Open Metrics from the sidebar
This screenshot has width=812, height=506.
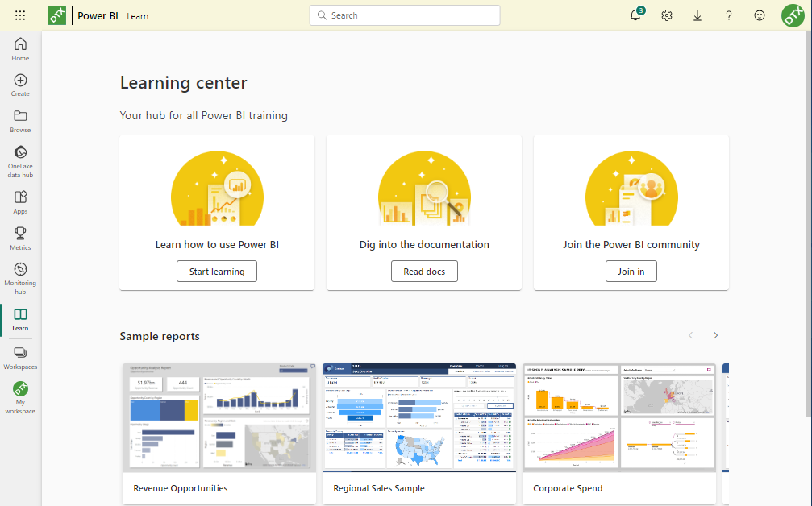(19, 237)
